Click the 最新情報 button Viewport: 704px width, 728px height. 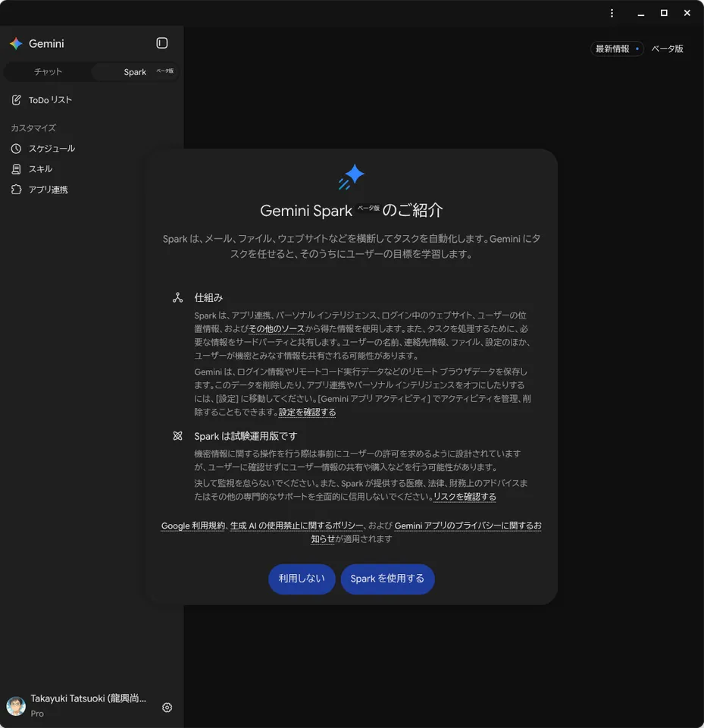click(617, 49)
